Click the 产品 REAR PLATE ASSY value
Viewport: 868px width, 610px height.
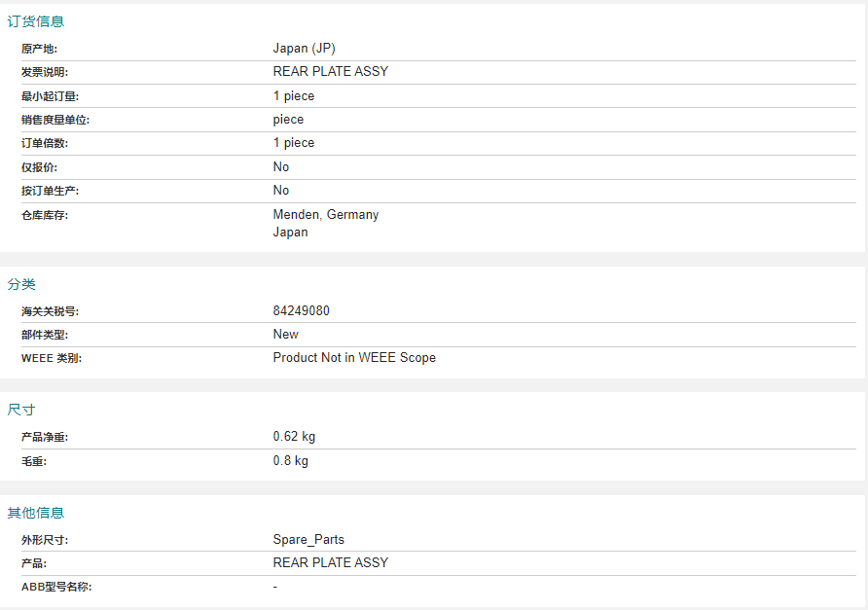(331, 562)
